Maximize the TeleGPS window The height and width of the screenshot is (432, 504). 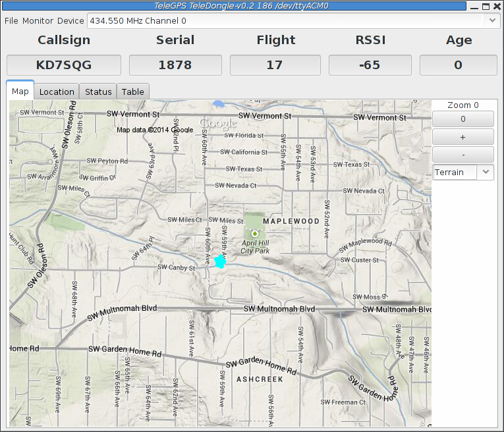click(486, 6)
